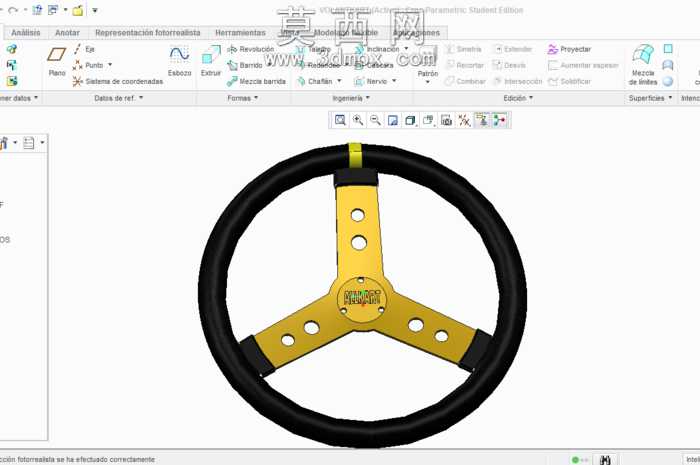
Task: Click the Recortar trim button
Action: point(465,65)
